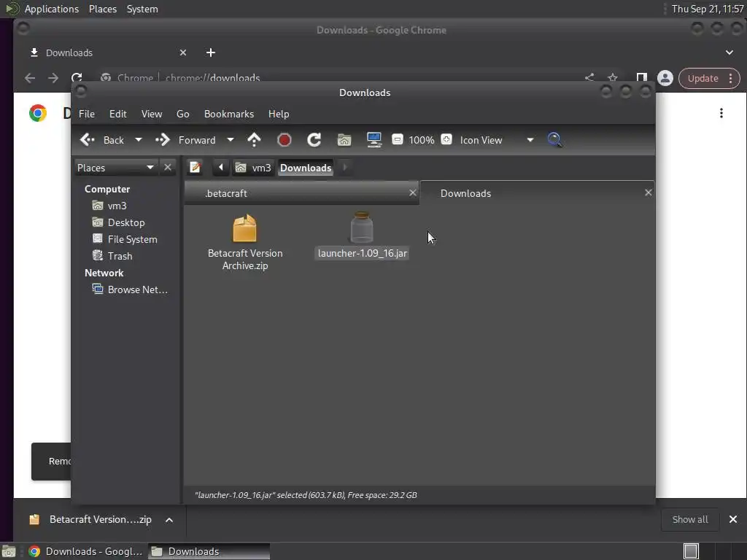
Task: Select vm3 in the path bar
Action: pyautogui.click(x=253, y=168)
